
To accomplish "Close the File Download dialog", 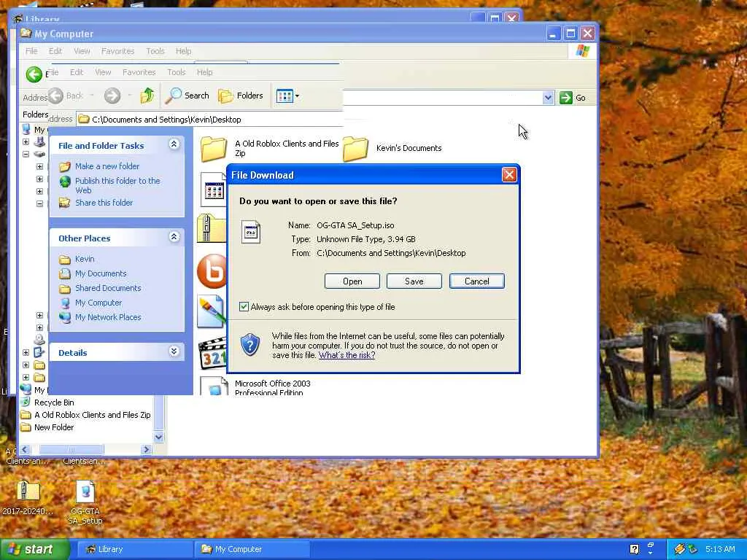I will (x=509, y=175).
